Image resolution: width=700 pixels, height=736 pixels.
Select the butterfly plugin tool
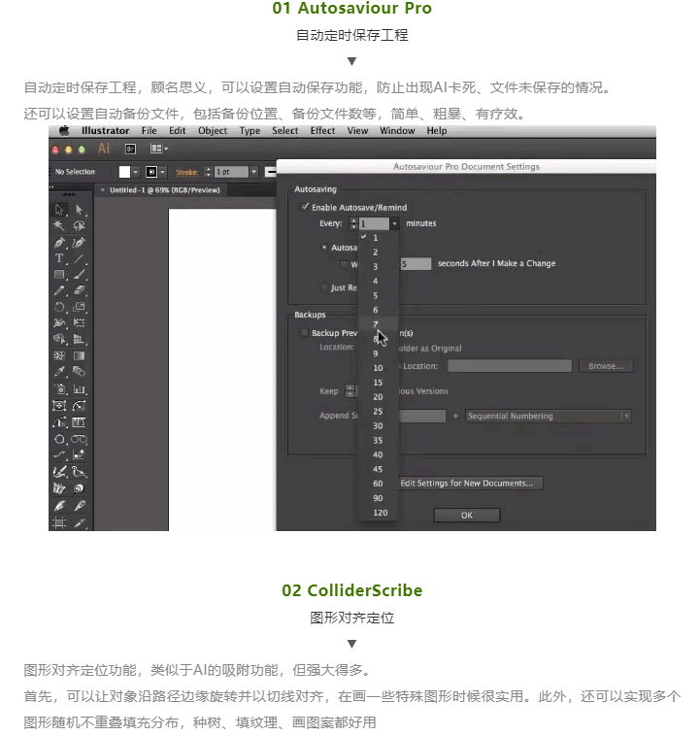(x=59, y=488)
